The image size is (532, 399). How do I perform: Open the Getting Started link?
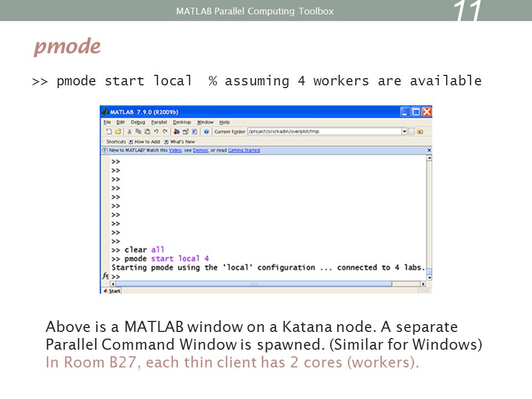244,150
